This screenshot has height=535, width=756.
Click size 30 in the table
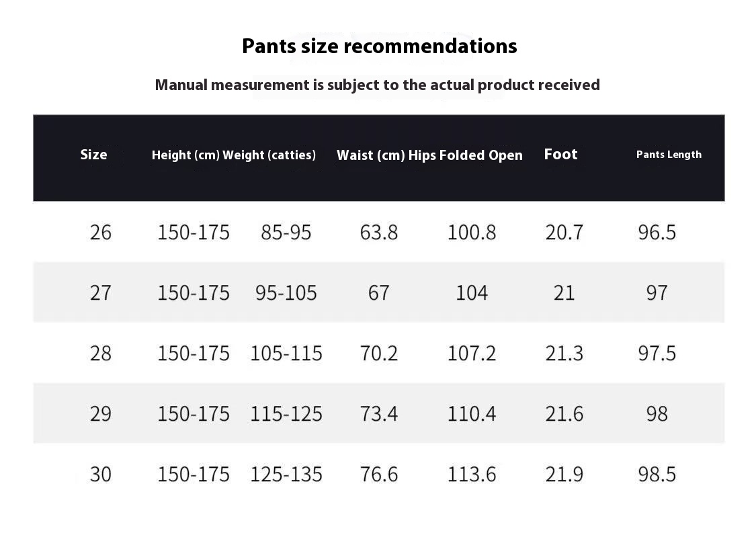coord(100,475)
